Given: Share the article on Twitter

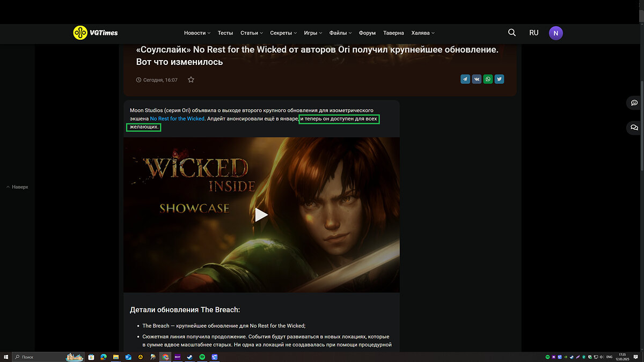Looking at the screenshot, I should (x=499, y=79).
